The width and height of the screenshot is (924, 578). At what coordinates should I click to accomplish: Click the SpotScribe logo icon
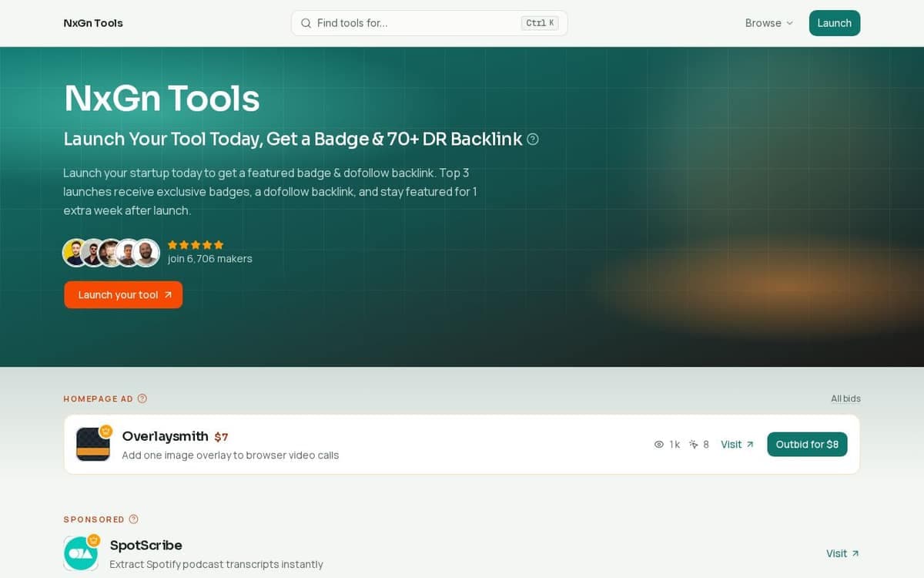(x=81, y=553)
